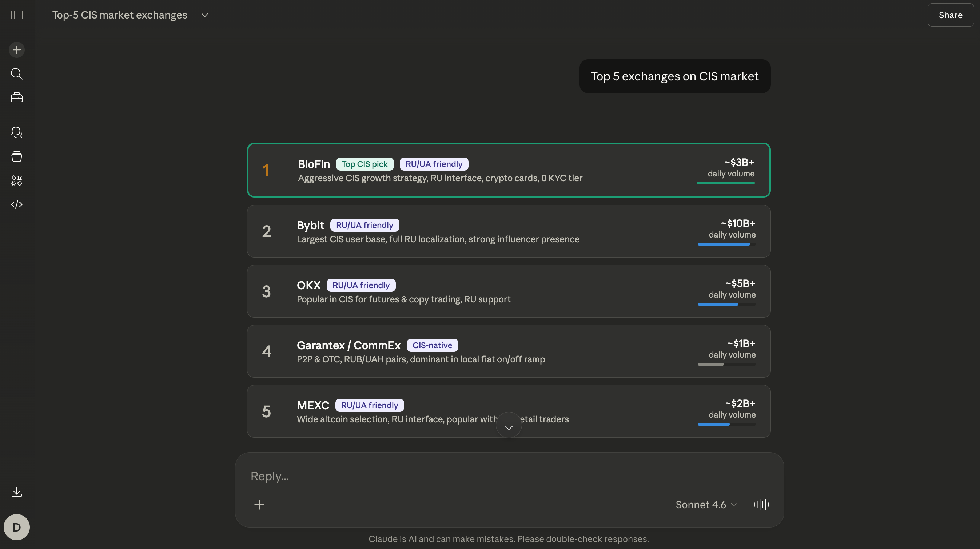Click the download icon in sidebar
This screenshot has width=980, height=549.
[17, 492]
